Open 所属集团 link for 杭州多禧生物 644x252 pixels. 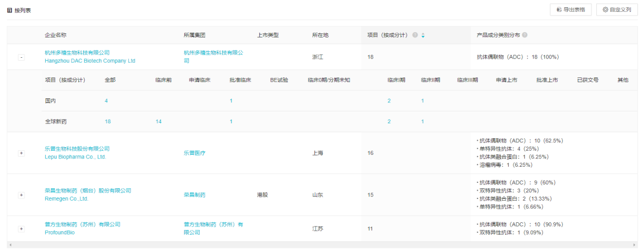click(x=213, y=57)
